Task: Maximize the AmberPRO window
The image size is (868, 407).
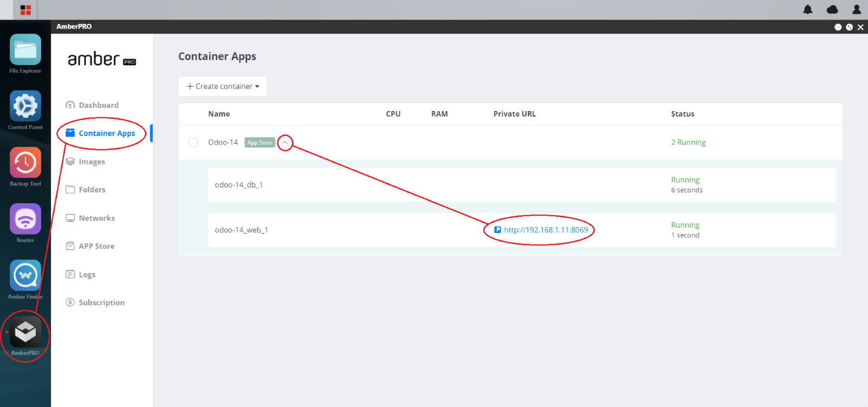Action: click(x=849, y=27)
